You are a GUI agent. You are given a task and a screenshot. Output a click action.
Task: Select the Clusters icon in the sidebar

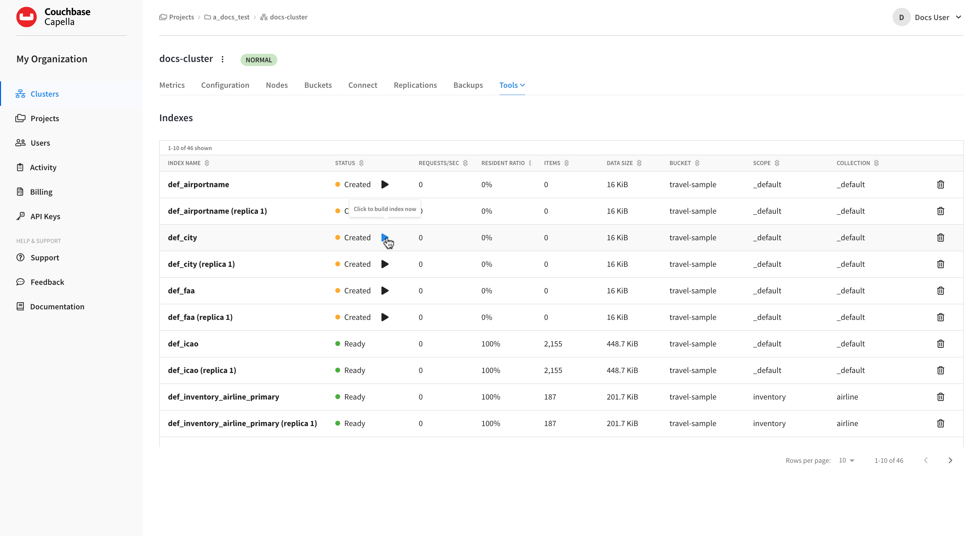(20, 94)
